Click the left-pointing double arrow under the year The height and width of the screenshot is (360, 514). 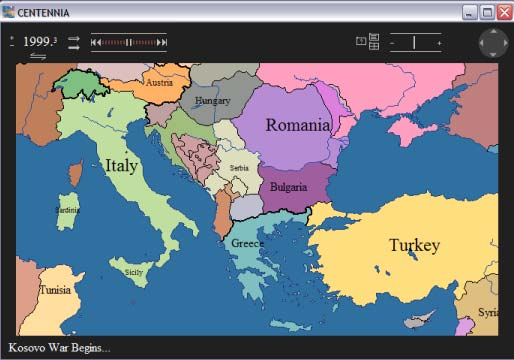[x=38, y=56]
